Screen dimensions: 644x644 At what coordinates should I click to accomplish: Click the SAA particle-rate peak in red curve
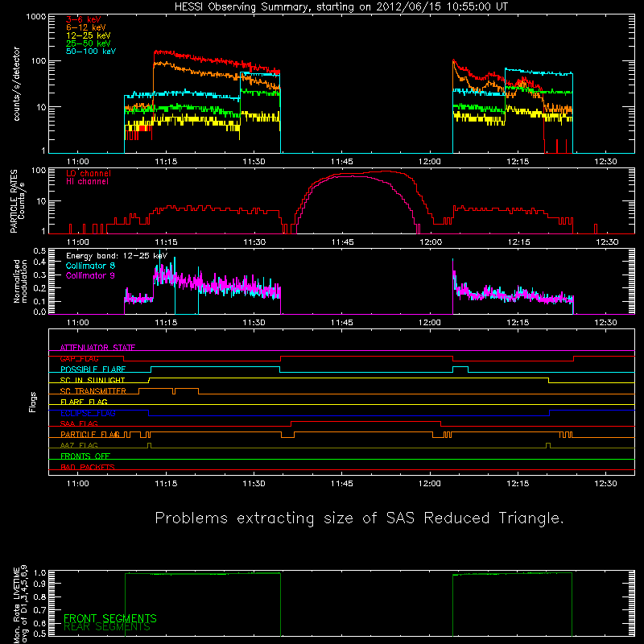[x=384, y=171]
